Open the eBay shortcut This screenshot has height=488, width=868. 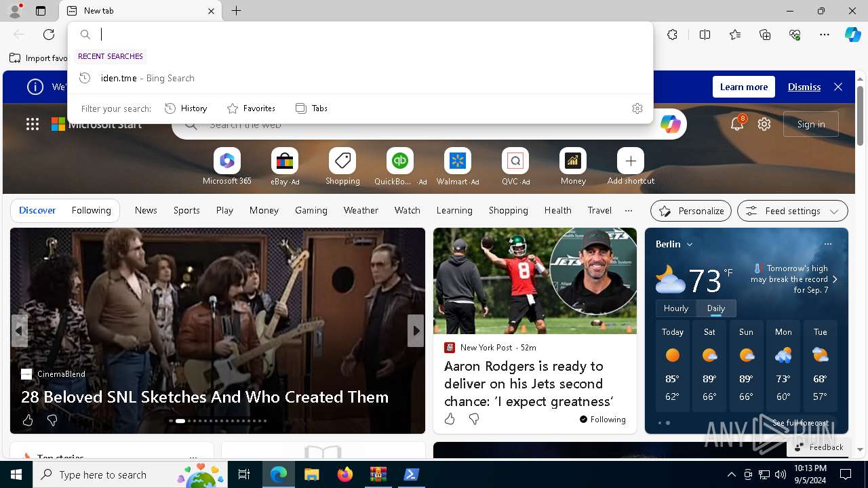[285, 167]
